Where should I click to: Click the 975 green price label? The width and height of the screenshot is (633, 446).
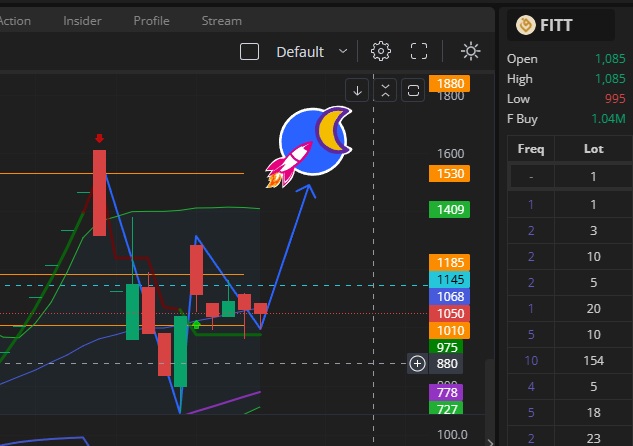[x=446, y=347]
